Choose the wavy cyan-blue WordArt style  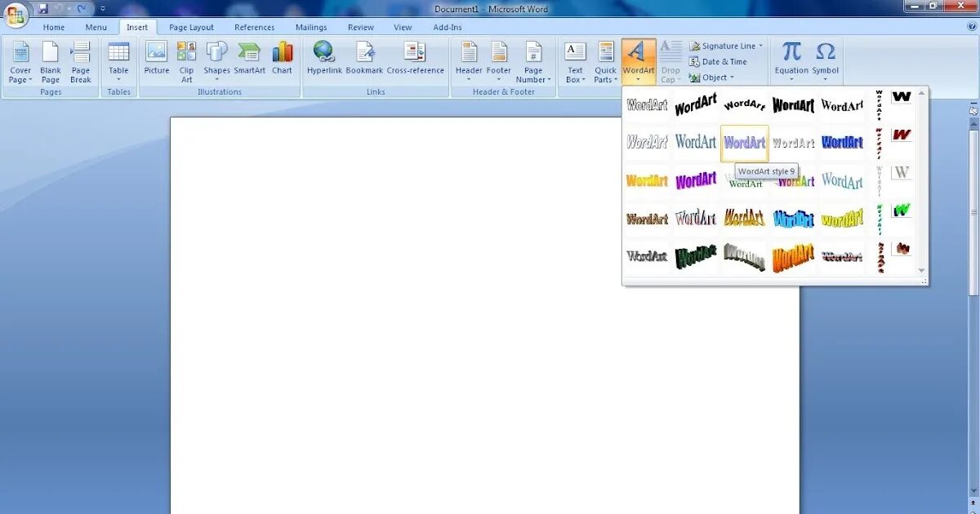[793, 219]
